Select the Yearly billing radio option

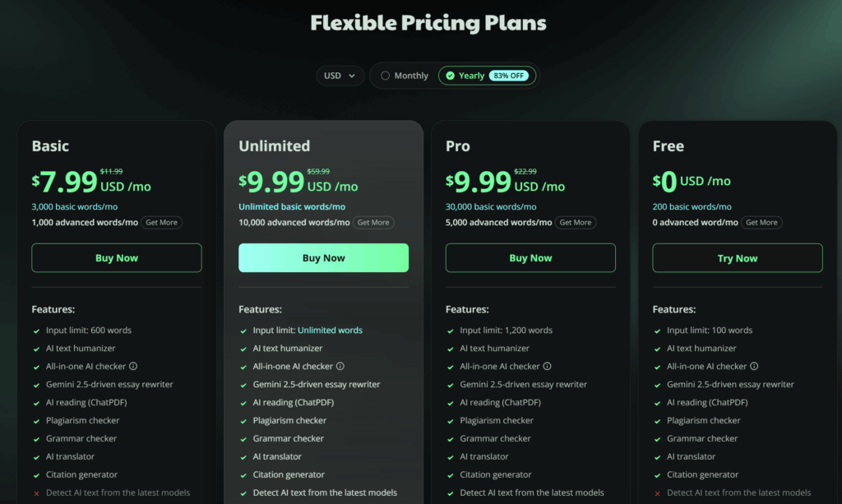point(450,76)
